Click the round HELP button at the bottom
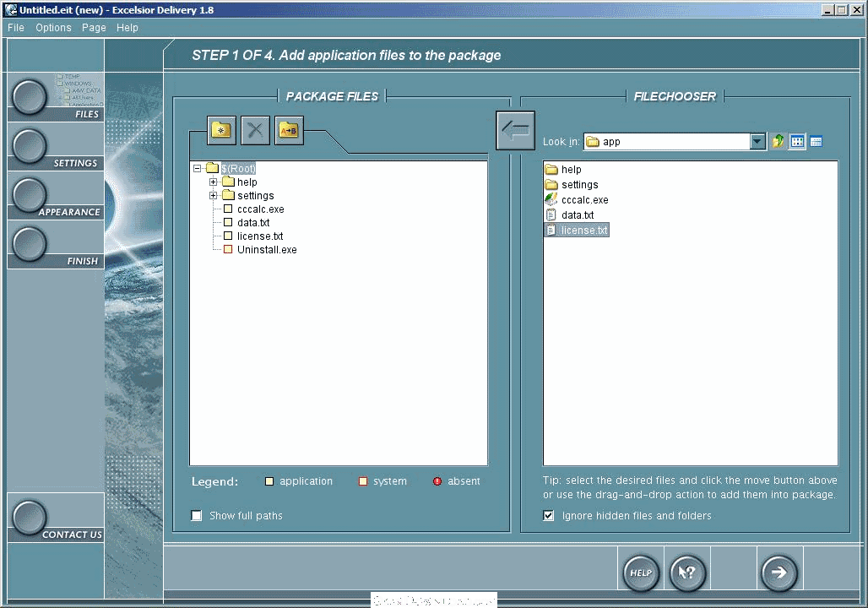This screenshot has width=868, height=608. (x=641, y=573)
